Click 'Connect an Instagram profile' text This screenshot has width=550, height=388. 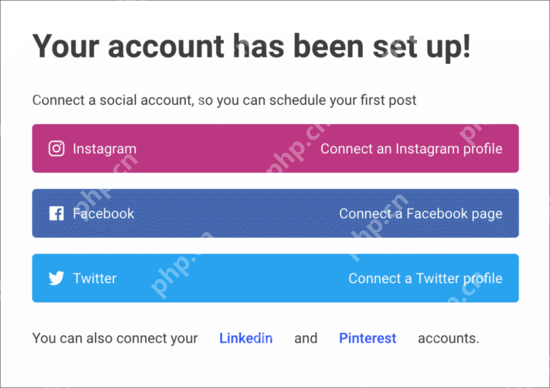click(x=411, y=149)
